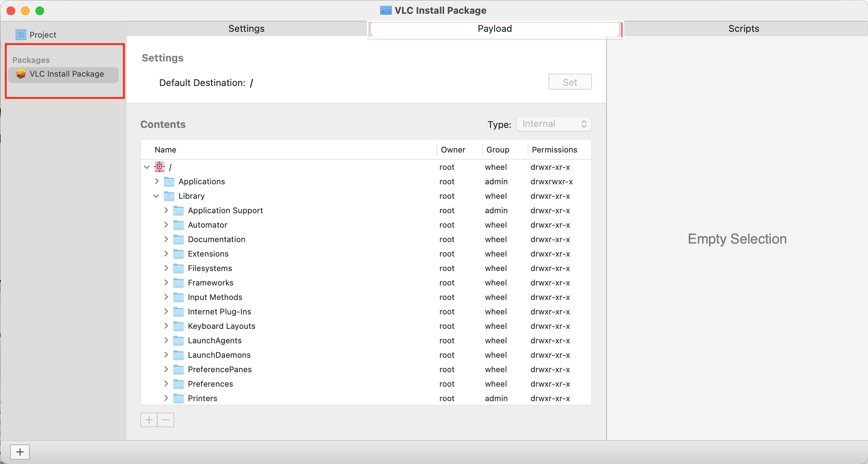Click the Documentation folder icon
Image resolution: width=868 pixels, height=464 pixels.
(x=179, y=239)
